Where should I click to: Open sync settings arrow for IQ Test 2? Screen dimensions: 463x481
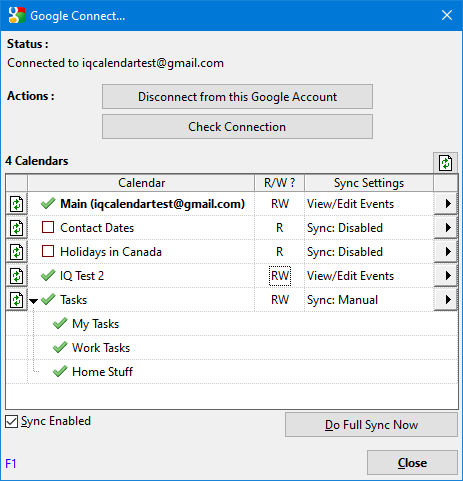pyautogui.click(x=445, y=276)
